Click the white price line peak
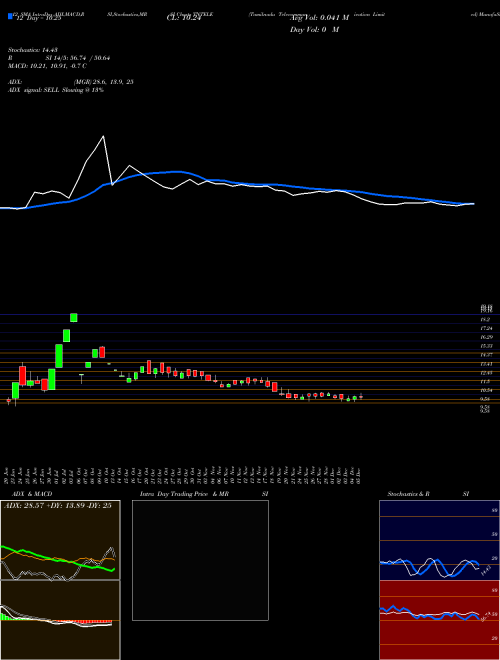 104,136
